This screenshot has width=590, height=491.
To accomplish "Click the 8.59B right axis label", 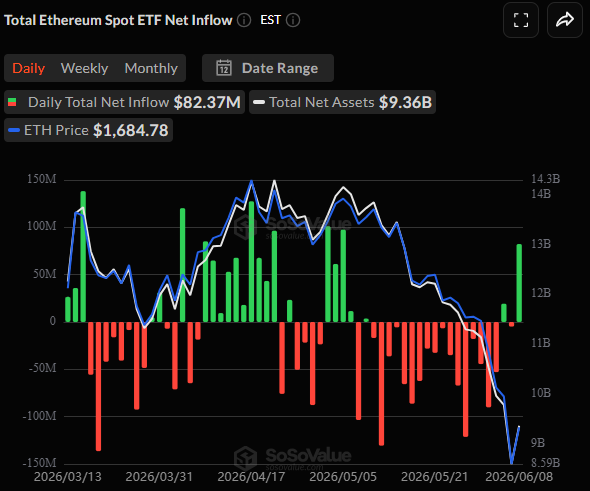I will (546, 462).
